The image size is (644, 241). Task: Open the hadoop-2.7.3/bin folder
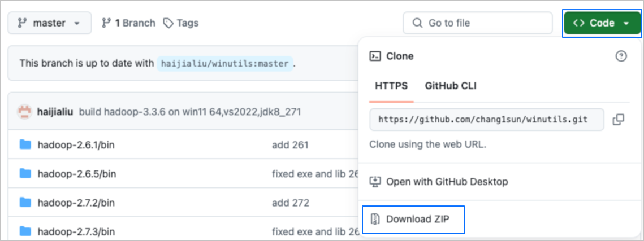click(76, 231)
